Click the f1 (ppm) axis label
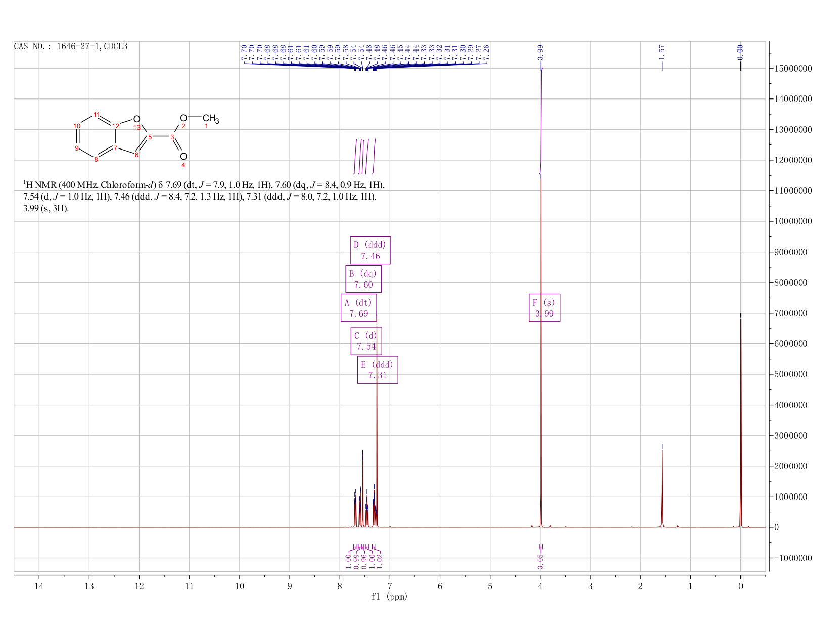Image resolution: width=834 pixels, height=644 pixels. 389,597
